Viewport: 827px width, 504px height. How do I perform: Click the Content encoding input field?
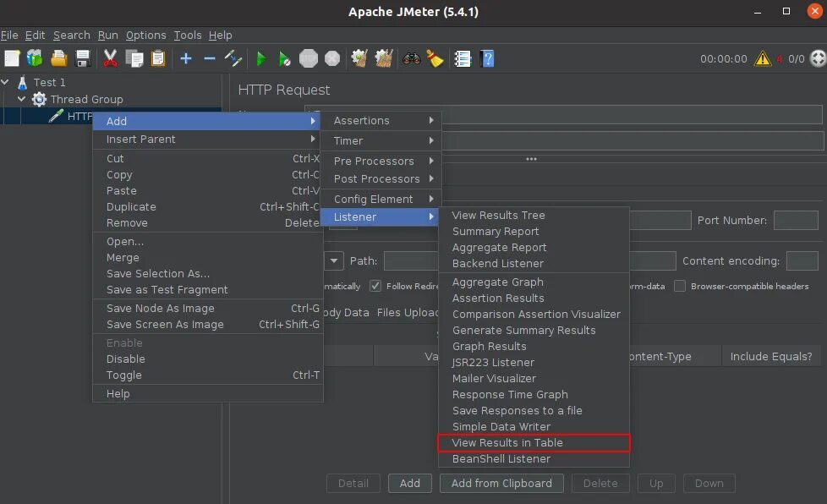(x=802, y=261)
